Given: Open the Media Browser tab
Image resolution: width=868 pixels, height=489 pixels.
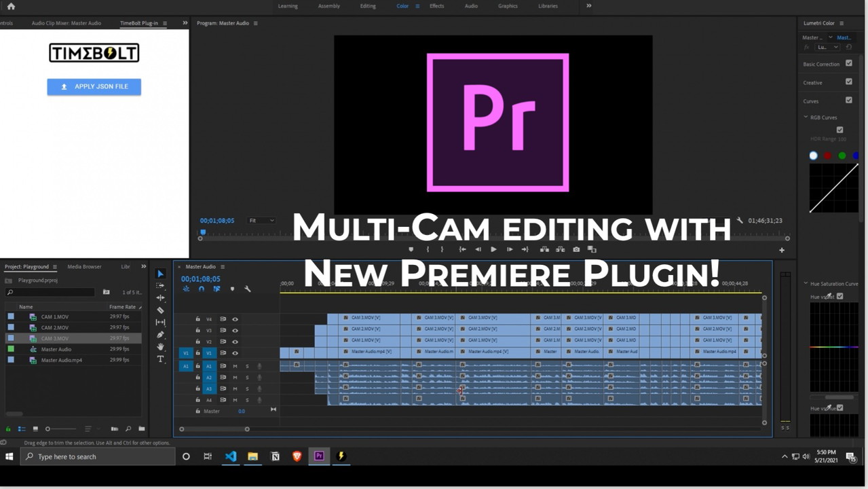Looking at the screenshot, I should [x=84, y=267].
